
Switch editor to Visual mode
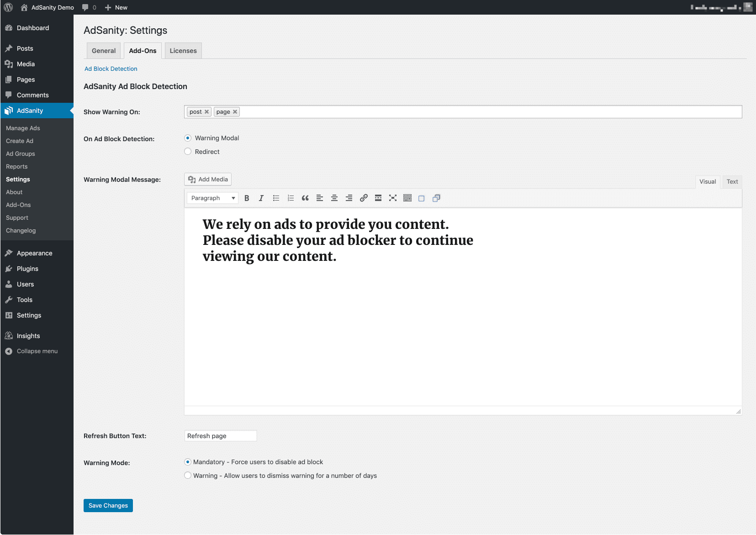point(708,182)
